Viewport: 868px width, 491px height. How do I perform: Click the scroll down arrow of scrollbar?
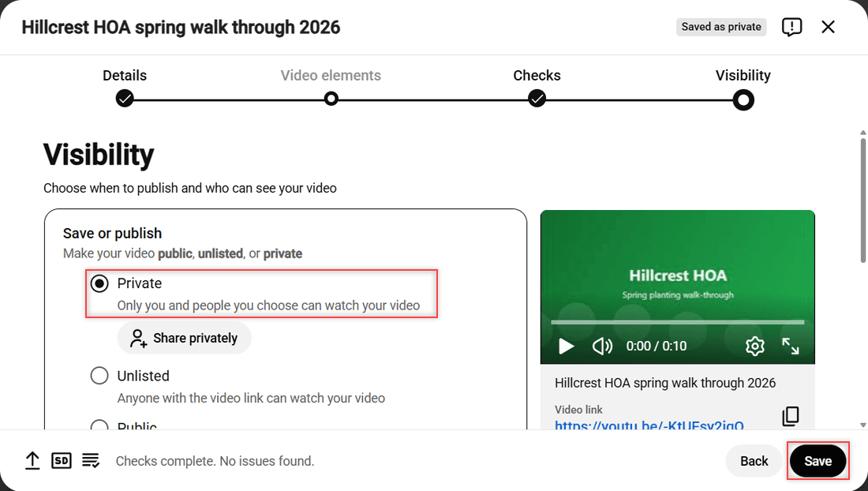pyautogui.click(x=862, y=425)
